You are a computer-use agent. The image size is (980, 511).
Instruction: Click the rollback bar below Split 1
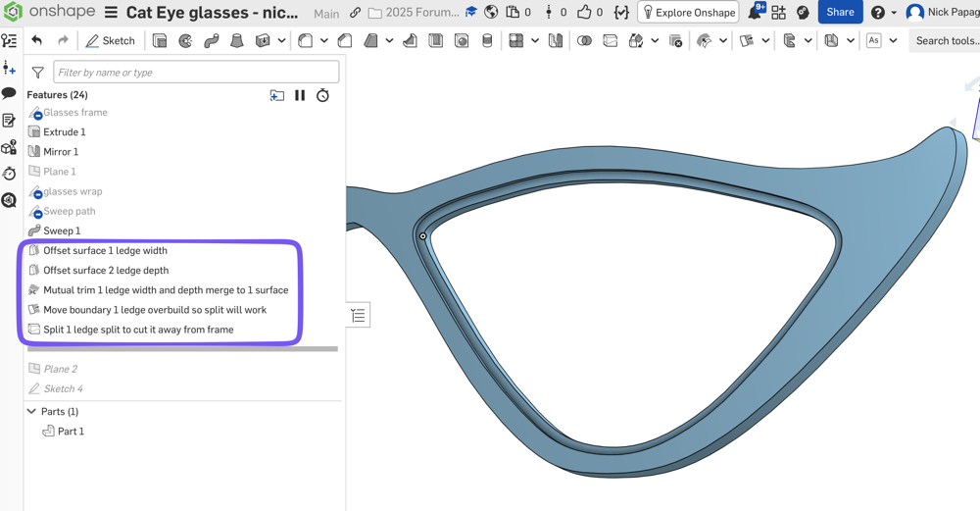point(182,349)
